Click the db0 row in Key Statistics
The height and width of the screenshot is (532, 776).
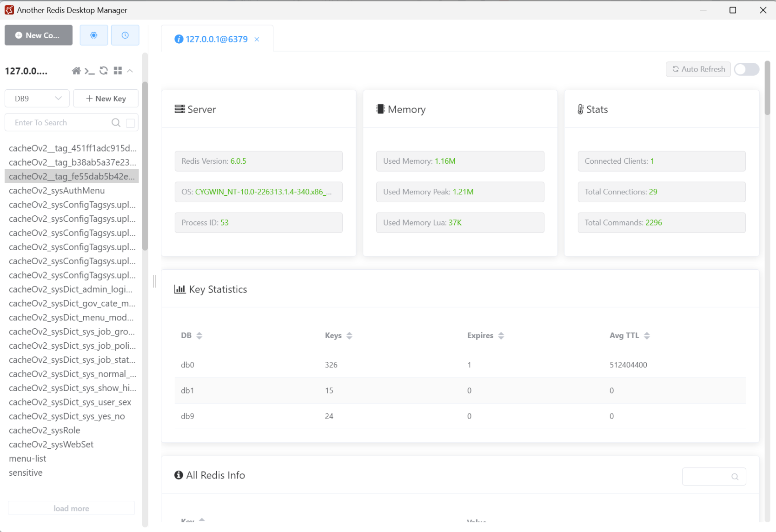point(460,365)
